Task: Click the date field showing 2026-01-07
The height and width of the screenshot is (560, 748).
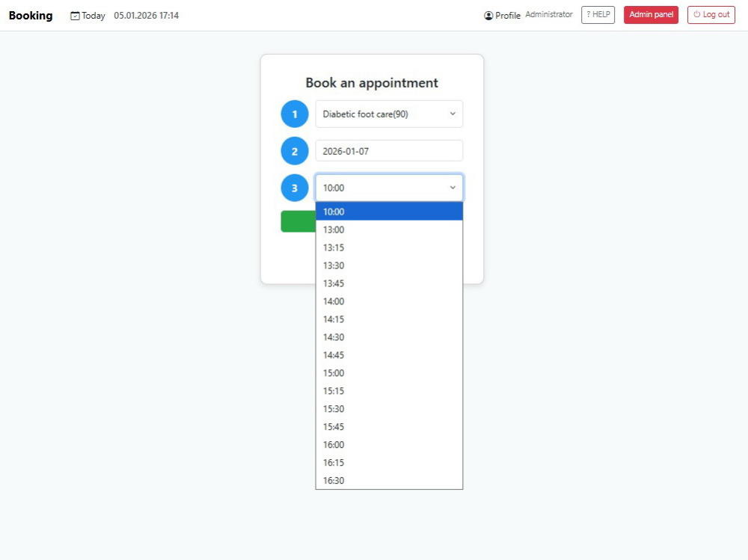Action: 389,151
